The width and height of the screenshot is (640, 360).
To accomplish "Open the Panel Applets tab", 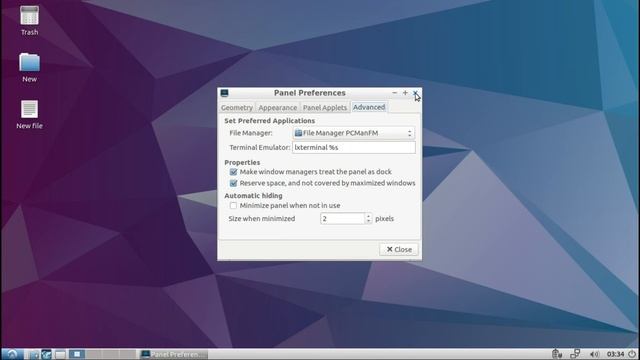I will [x=325, y=107].
